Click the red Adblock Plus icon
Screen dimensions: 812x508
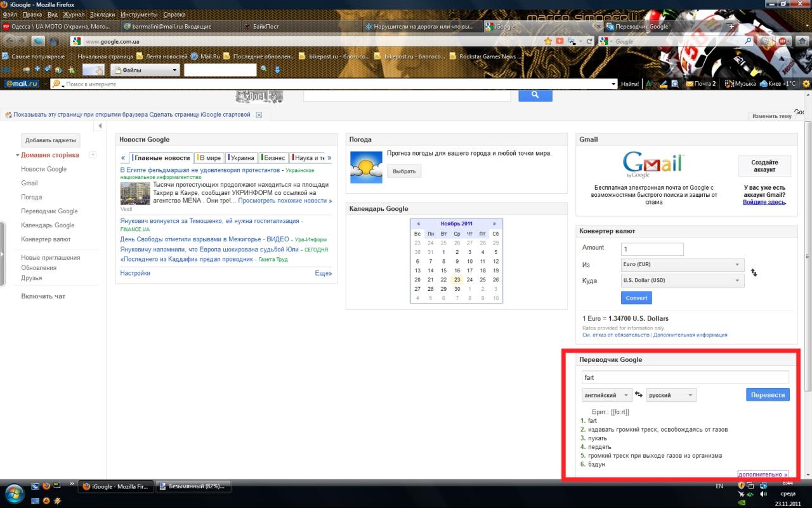tap(783, 41)
